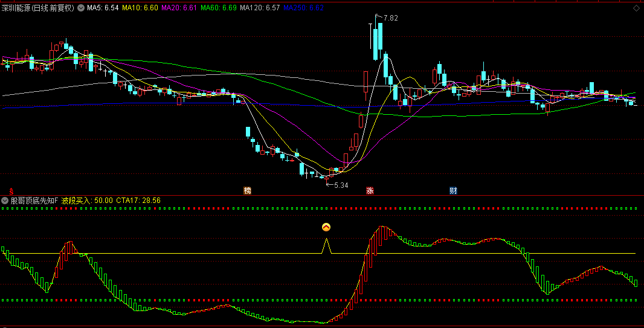
Task: Click the 7.82 high price annotation
Action: (390, 18)
